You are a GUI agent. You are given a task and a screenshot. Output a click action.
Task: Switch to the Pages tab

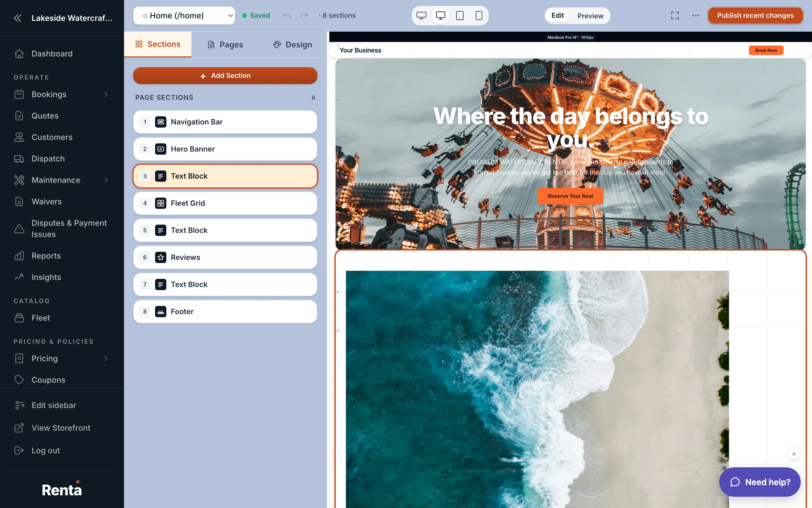point(225,45)
